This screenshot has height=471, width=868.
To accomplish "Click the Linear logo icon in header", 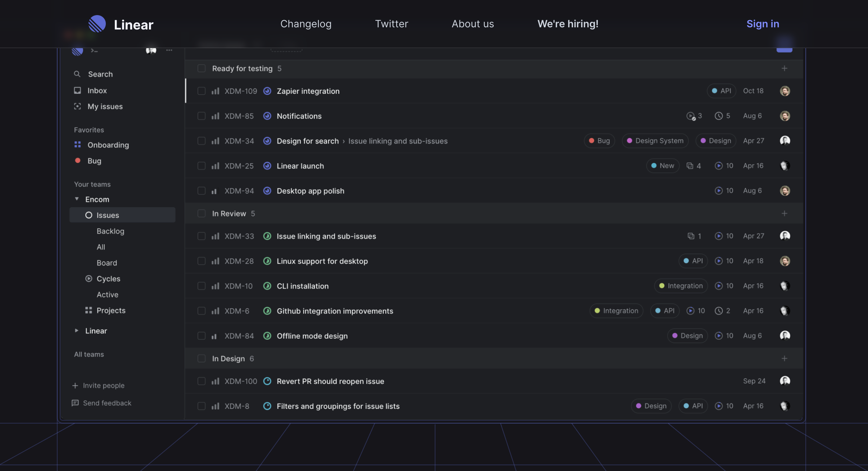I will (x=97, y=24).
